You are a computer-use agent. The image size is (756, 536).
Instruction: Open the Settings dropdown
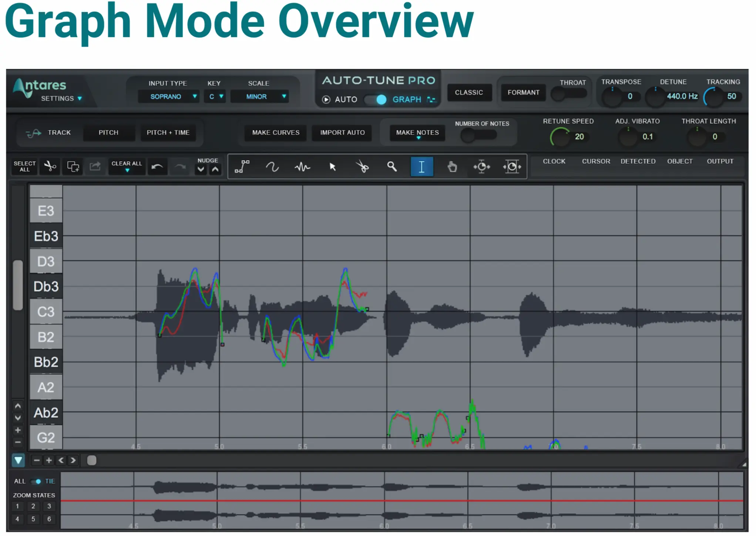click(x=61, y=99)
